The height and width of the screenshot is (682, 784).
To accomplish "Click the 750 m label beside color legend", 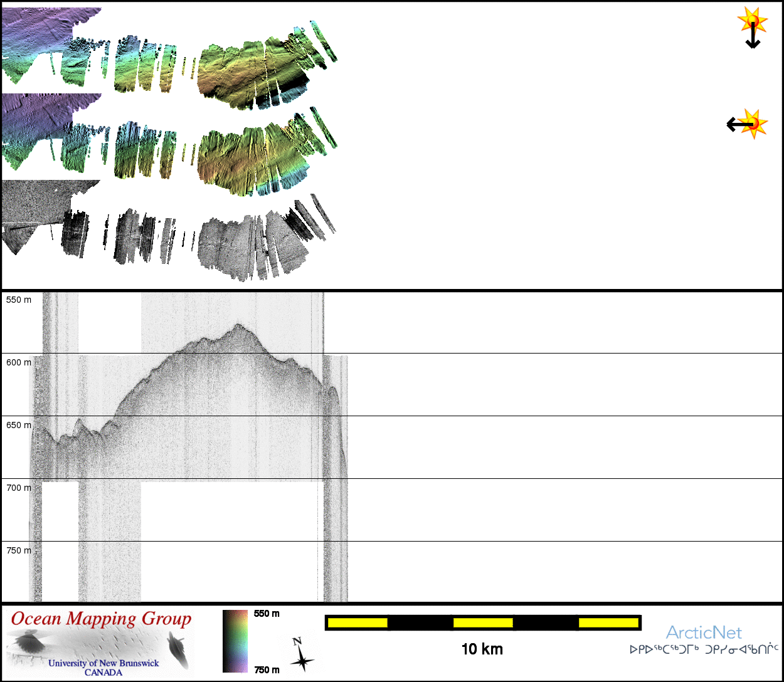I will (267, 670).
